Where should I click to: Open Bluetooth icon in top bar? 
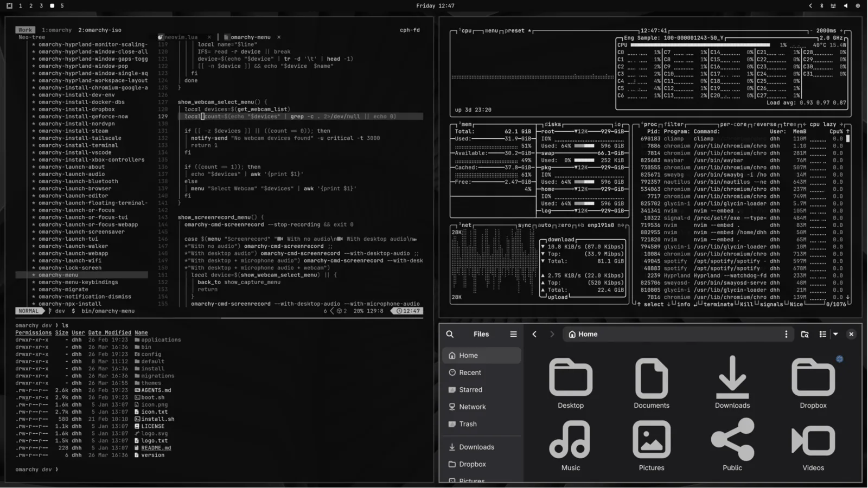pyautogui.click(x=821, y=5)
